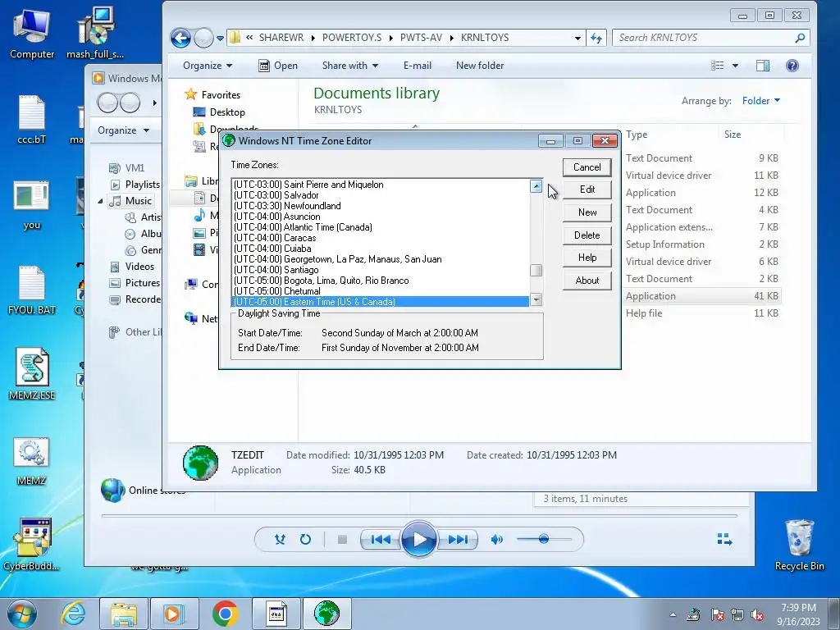
Task: Click the Windows Start orb
Action: pyautogui.click(x=22, y=614)
